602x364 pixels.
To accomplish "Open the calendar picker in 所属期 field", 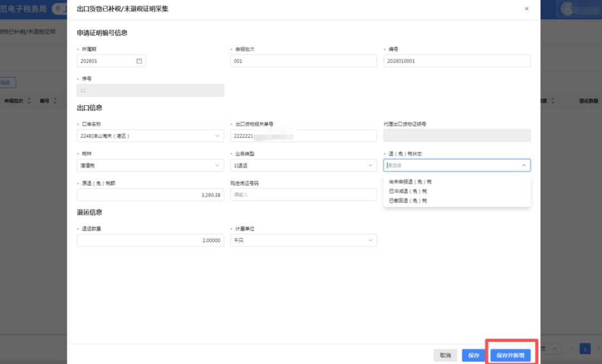I will click(139, 61).
